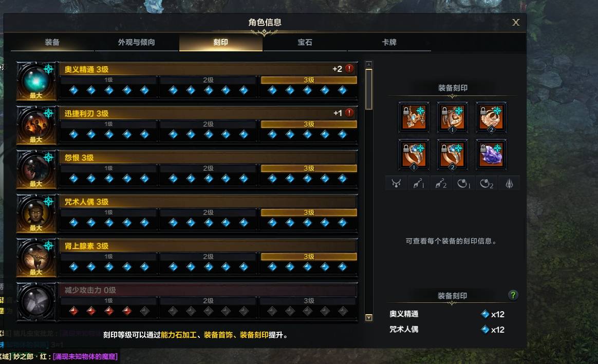Select the necklace equipment engraving slot
The image size is (598, 364).
(x=414, y=118)
